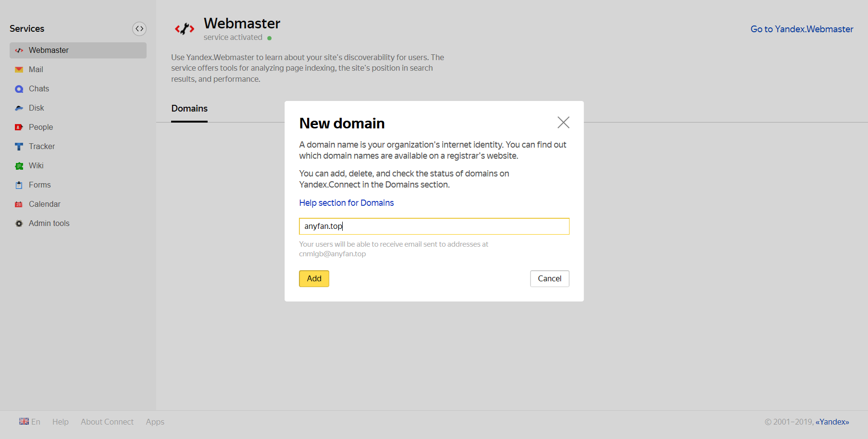Click the Calendar icon in sidebar
868x439 pixels.
click(x=19, y=204)
